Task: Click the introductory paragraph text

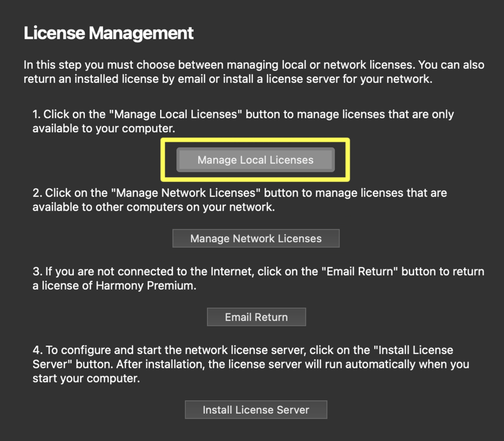Action: pos(254,71)
